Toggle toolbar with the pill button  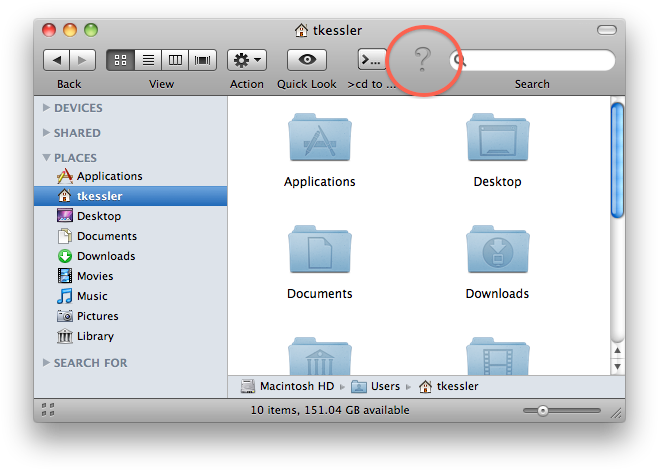pos(607,30)
